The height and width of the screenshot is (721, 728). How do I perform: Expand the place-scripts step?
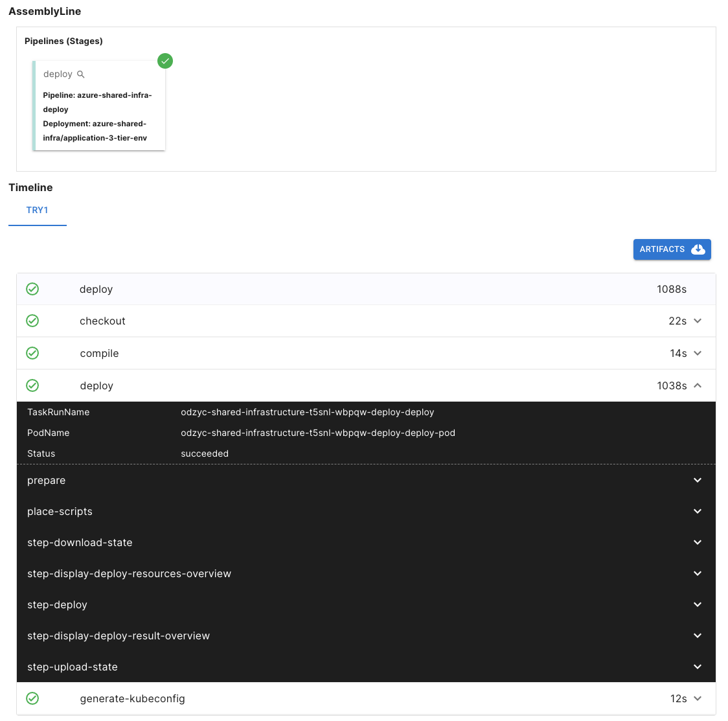(x=698, y=511)
